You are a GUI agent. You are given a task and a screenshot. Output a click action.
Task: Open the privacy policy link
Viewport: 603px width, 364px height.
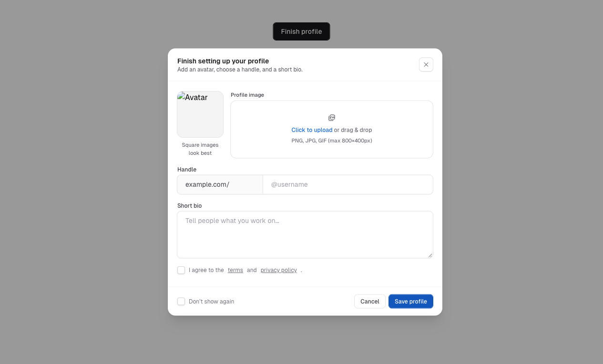(278, 270)
